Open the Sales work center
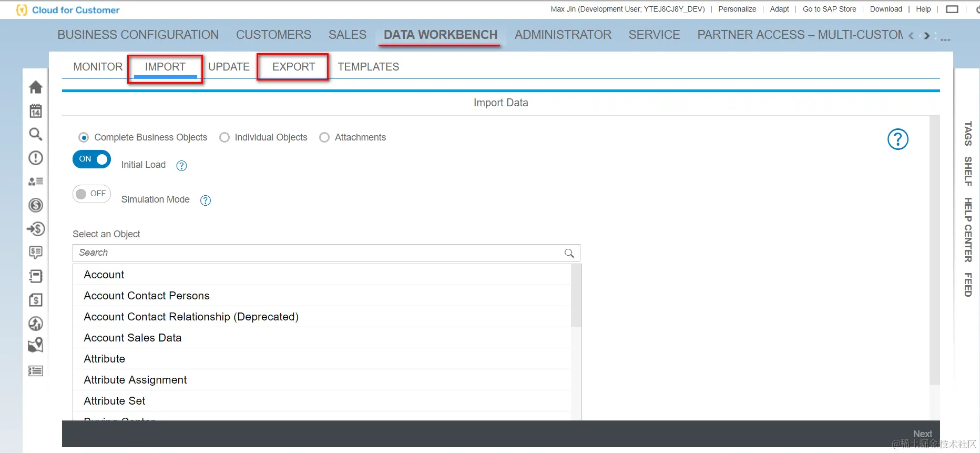980x453 pixels. tap(348, 35)
